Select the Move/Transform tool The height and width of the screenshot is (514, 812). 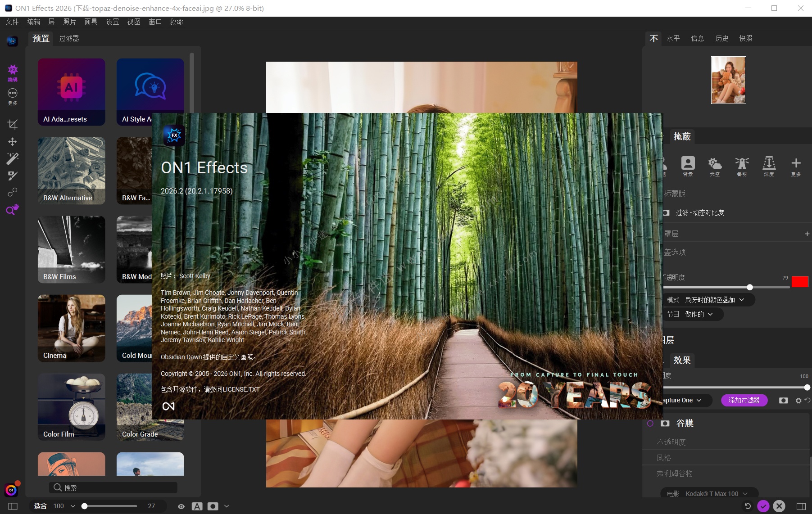[13, 142]
